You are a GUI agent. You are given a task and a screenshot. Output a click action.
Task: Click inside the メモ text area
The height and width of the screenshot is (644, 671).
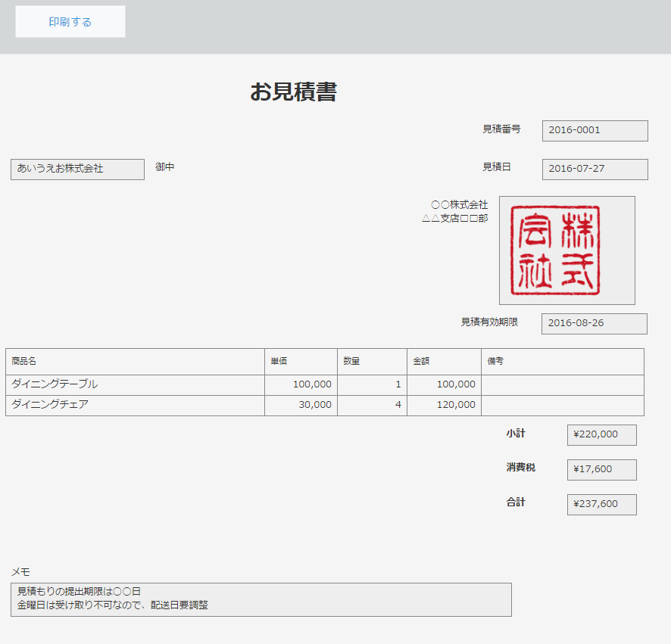261,599
